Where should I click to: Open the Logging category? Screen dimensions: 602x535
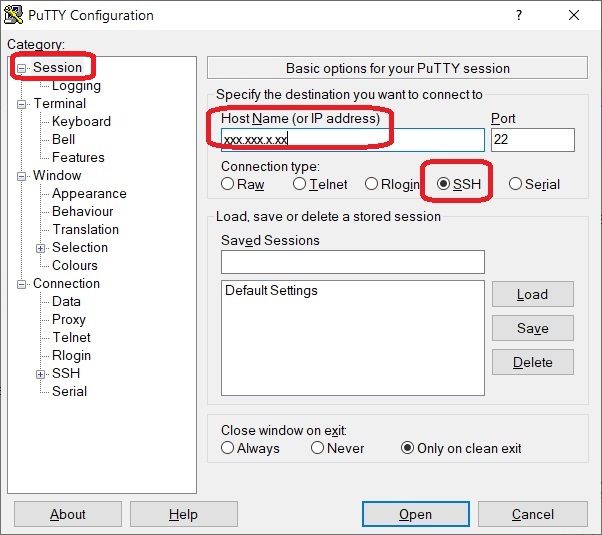(x=76, y=85)
